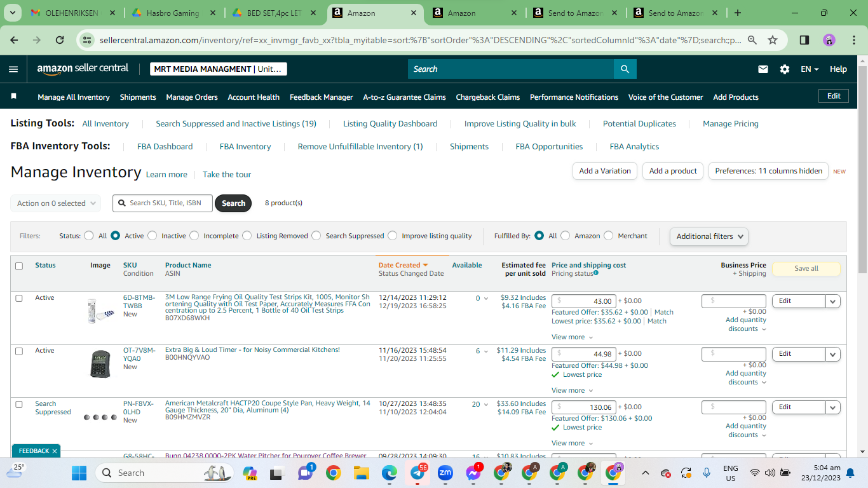The height and width of the screenshot is (488, 868).
Task: Open Zoom from the taskbar
Action: (x=445, y=473)
